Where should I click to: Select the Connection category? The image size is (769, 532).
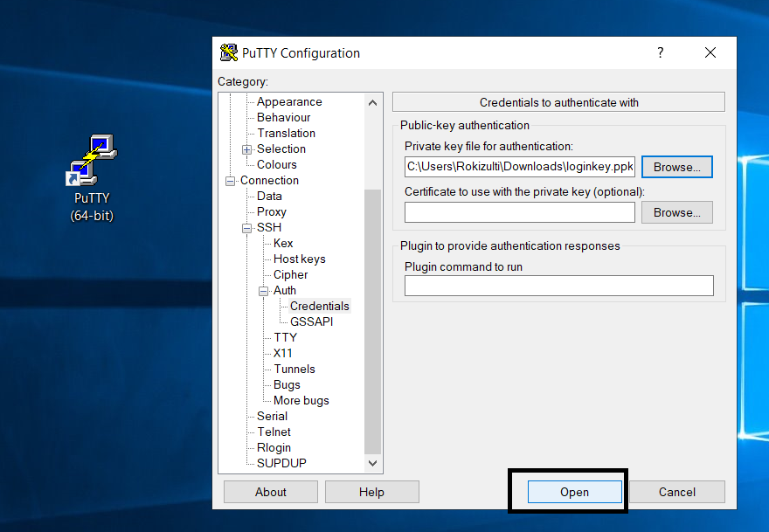click(x=269, y=180)
